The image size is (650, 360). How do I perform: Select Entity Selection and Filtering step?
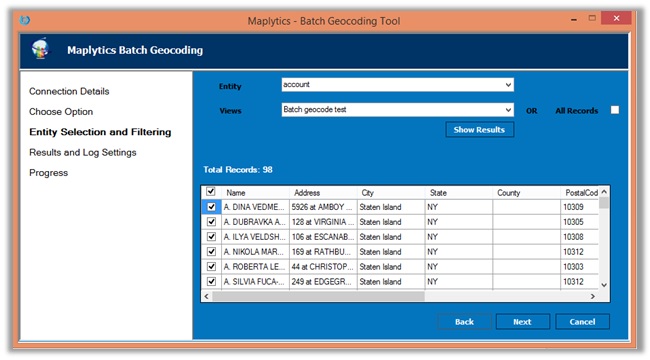click(100, 132)
